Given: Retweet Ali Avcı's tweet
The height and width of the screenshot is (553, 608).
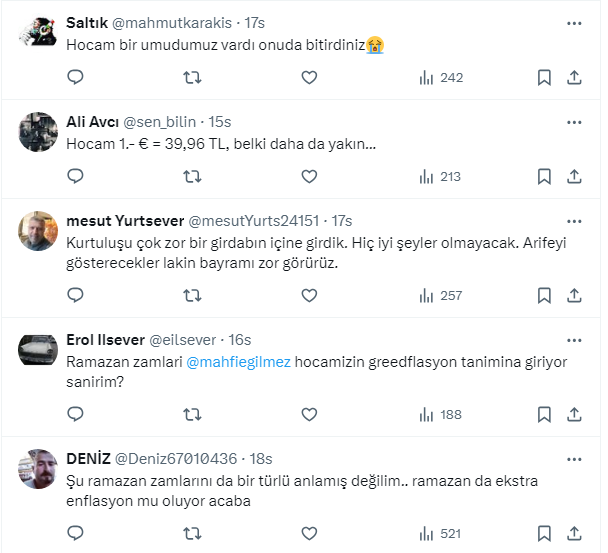Looking at the screenshot, I should (x=192, y=176).
